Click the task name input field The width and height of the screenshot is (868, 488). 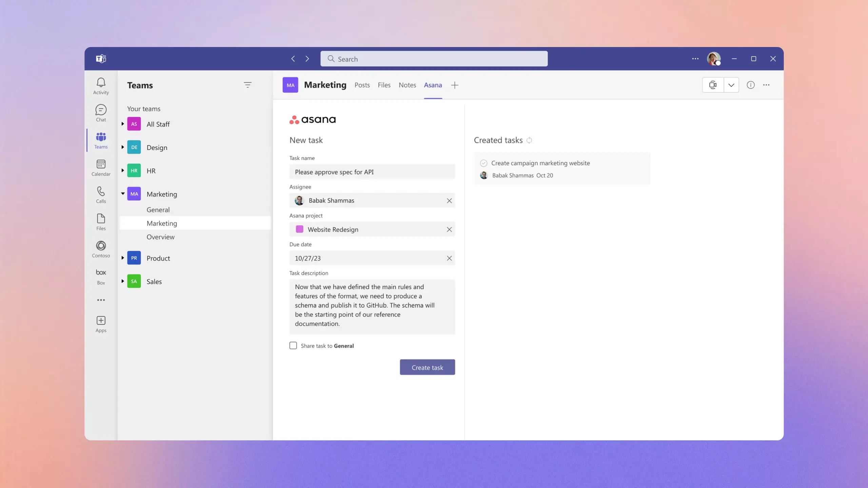click(x=372, y=171)
